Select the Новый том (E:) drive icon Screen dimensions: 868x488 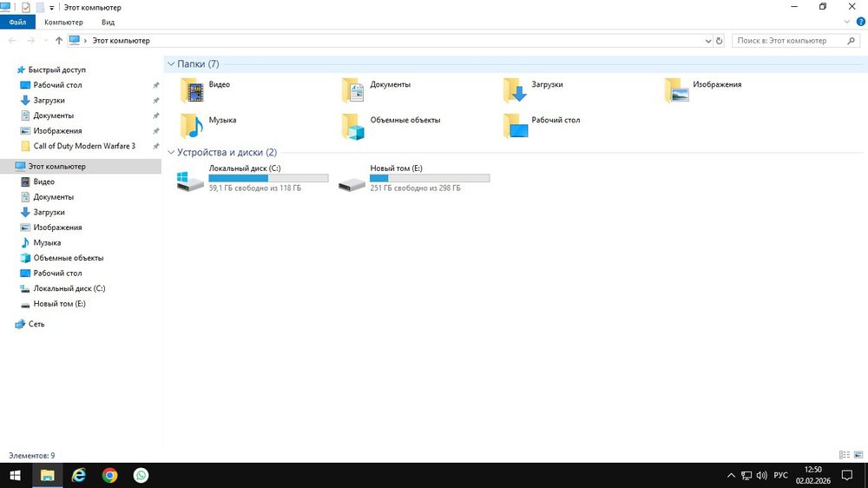(352, 183)
